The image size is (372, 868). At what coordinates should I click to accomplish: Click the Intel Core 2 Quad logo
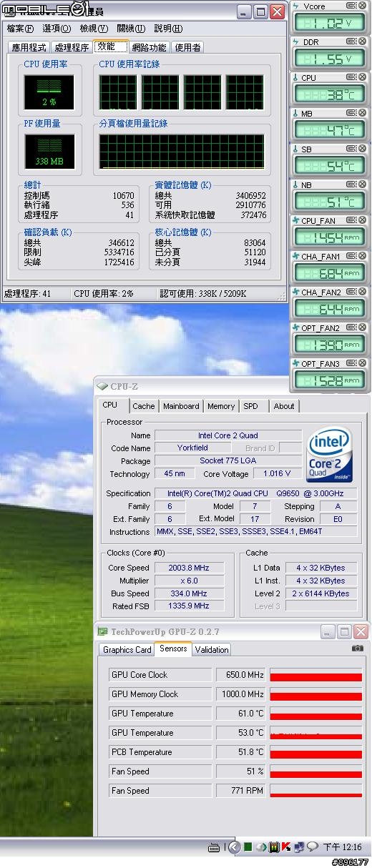coord(329,455)
